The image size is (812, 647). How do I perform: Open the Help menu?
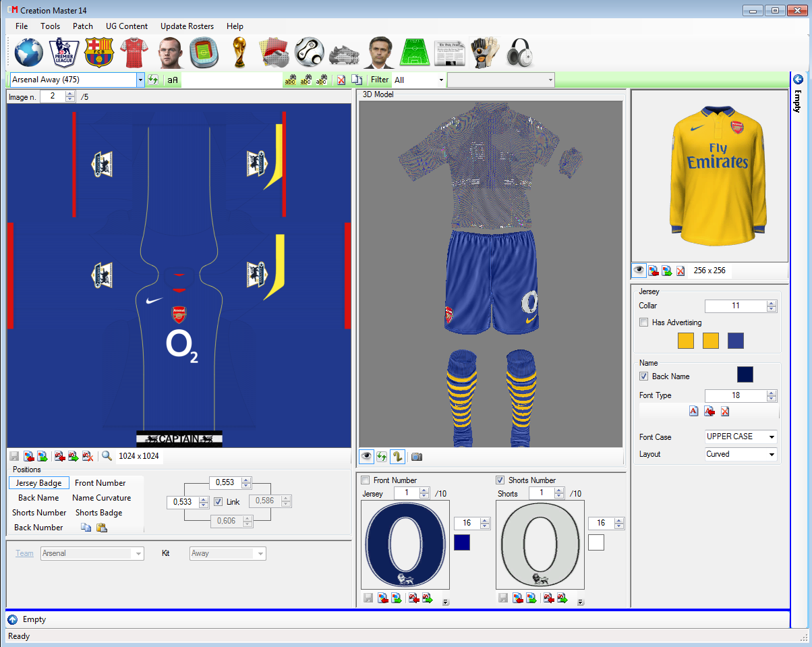point(235,26)
